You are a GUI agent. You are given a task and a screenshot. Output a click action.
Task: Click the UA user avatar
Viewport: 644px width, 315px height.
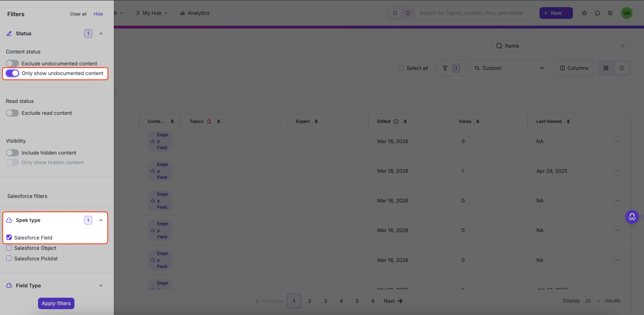[626, 13]
